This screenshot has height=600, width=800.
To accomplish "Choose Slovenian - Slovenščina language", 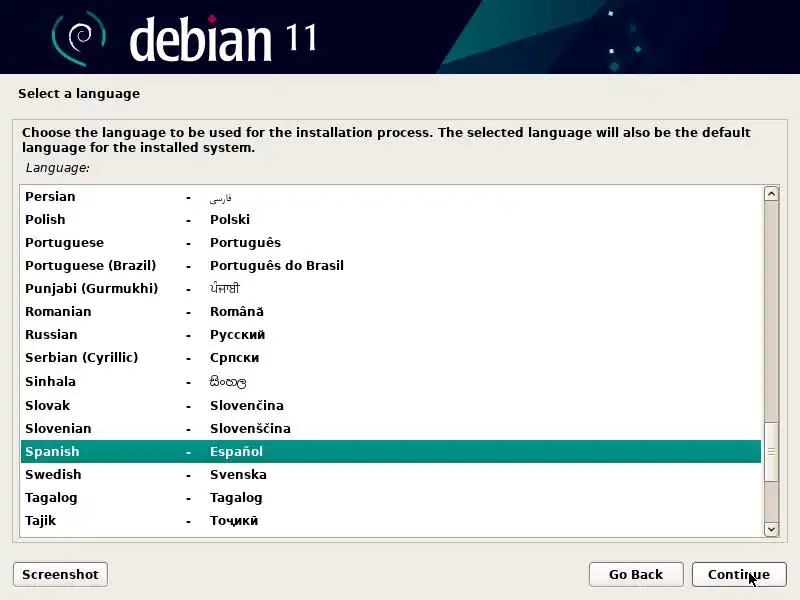I will coord(391,429).
